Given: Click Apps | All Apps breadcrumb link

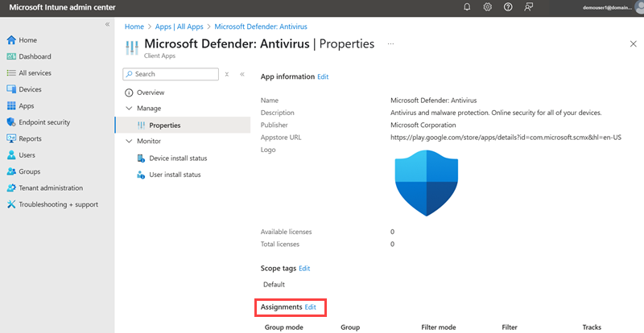Looking at the screenshot, I should [179, 27].
